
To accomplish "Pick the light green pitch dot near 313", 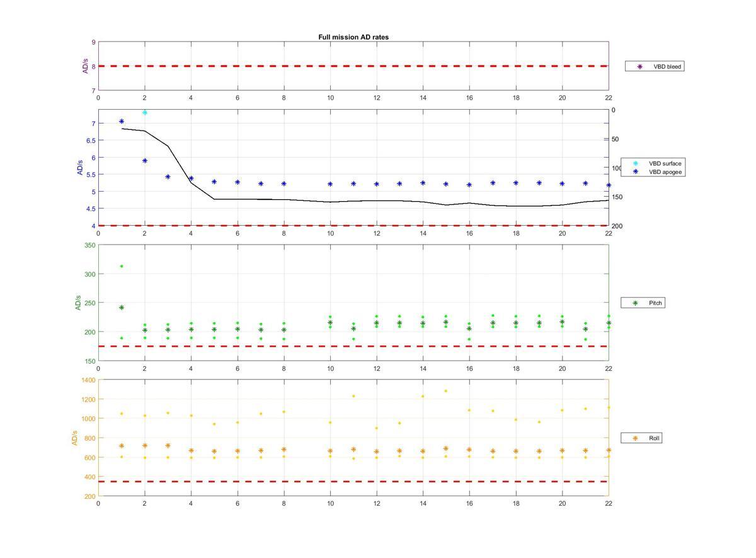I will pyautogui.click(x=122, y=266).
